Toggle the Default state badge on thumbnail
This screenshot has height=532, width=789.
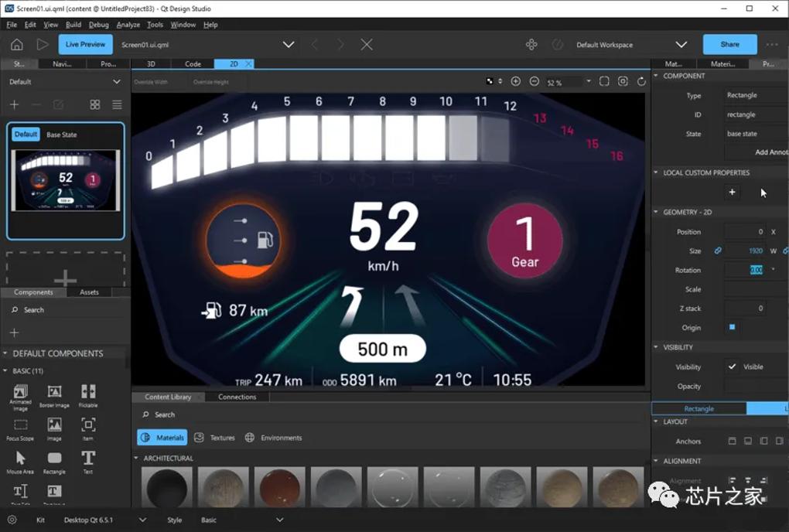click(x=26, y=135)
